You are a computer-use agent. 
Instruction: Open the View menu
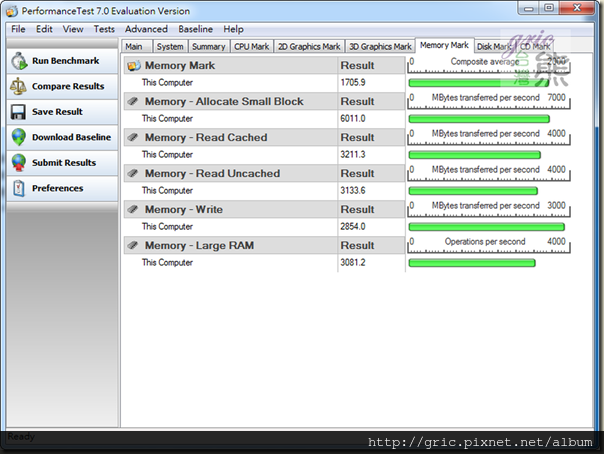click(x=73, y=29)
